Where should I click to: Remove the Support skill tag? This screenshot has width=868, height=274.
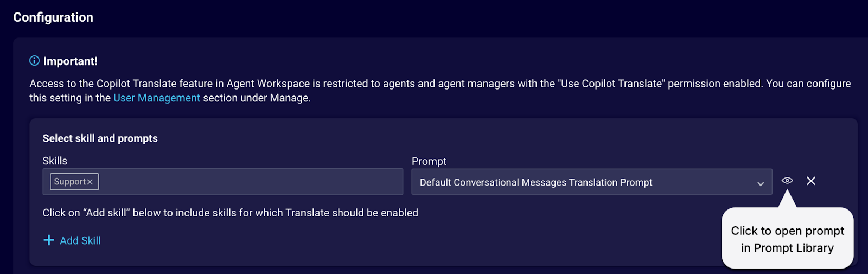point(90,182)
